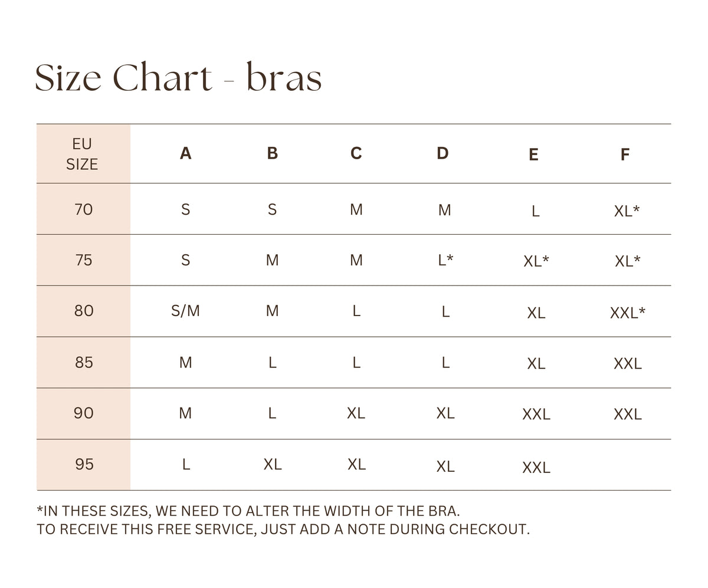Screen dimensions: 708x588
Task: Select column header E
Action: [x=533, y=155]
